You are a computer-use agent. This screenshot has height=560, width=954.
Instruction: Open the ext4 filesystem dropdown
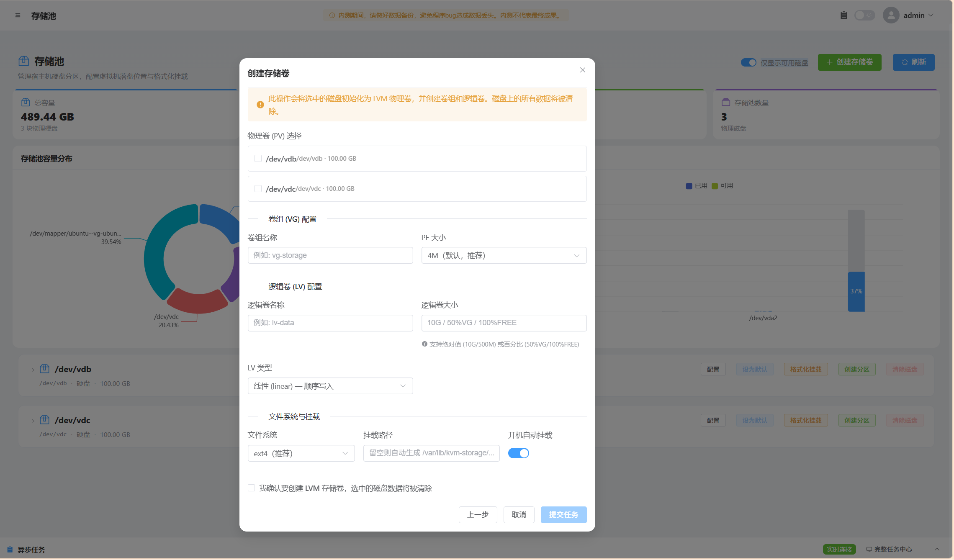[x=301, y=453]
